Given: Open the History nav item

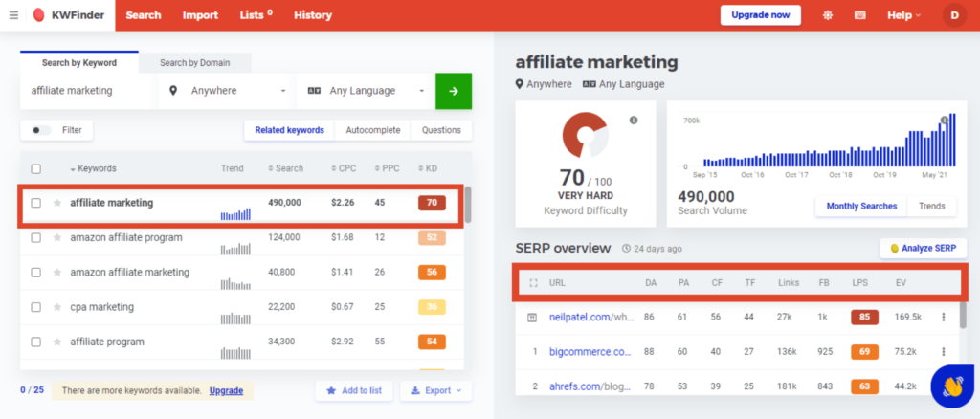Looking at the screenshot, I should (x=313, y=15).
